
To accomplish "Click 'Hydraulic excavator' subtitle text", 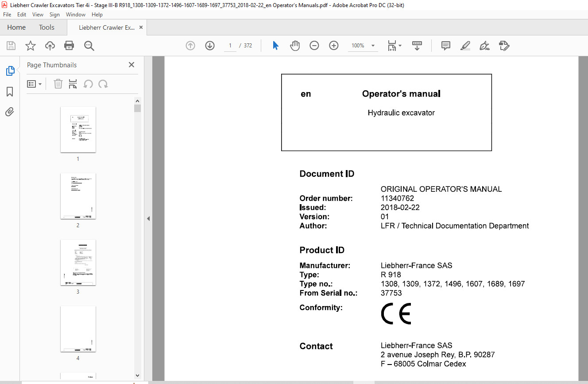I will click(x=401, y=112).
